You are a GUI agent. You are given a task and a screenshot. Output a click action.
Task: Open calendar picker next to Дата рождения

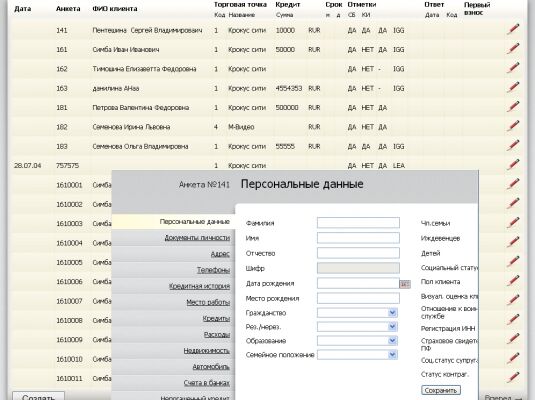pos(405,284)
